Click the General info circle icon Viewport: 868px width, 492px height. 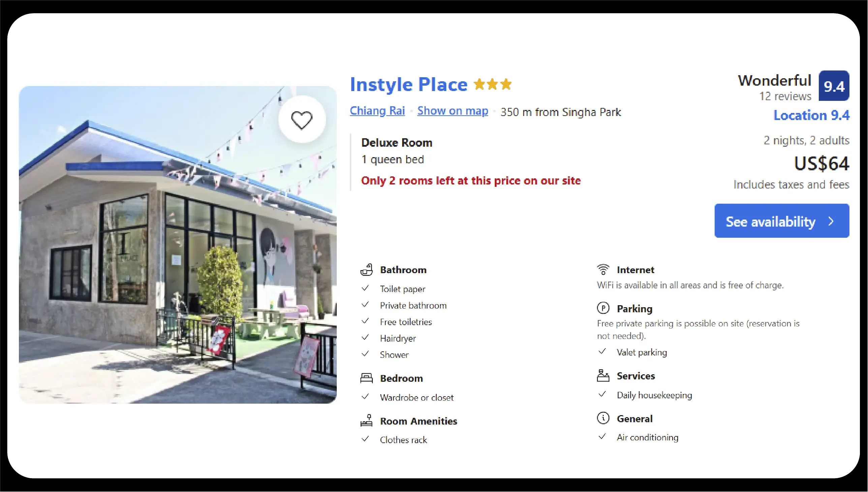(x=603, y=418)
